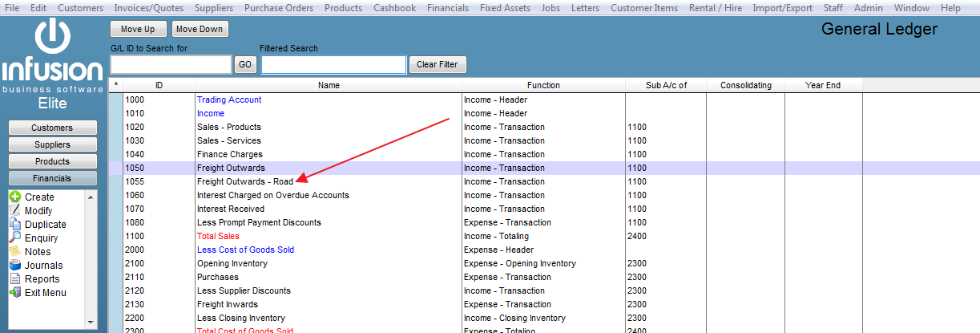Open the Help menu

[950, 8]
